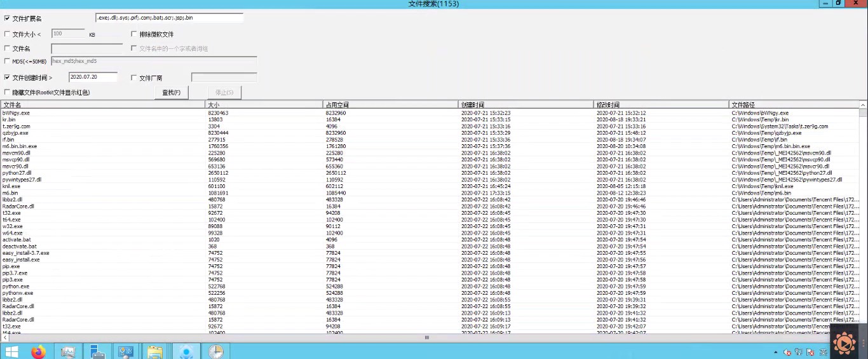Click the horizontal scrollbar at list bottom
The width and height of the screenshot is (868, 359).
tap(427, 338)
